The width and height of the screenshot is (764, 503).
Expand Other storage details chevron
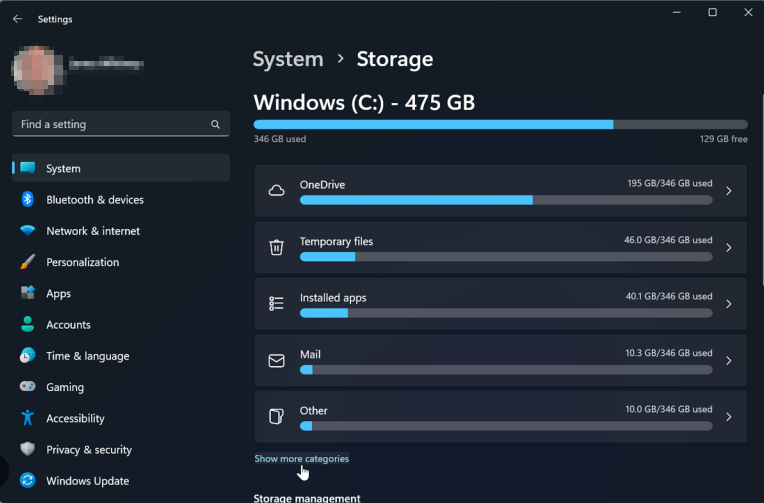pyautogui.click(x=728, y=417)
